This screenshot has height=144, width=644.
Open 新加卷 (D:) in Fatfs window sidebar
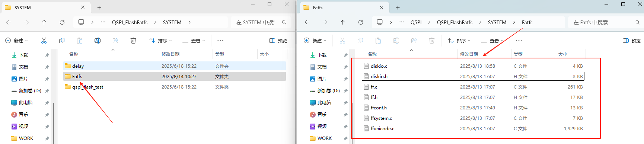(329, 90)
